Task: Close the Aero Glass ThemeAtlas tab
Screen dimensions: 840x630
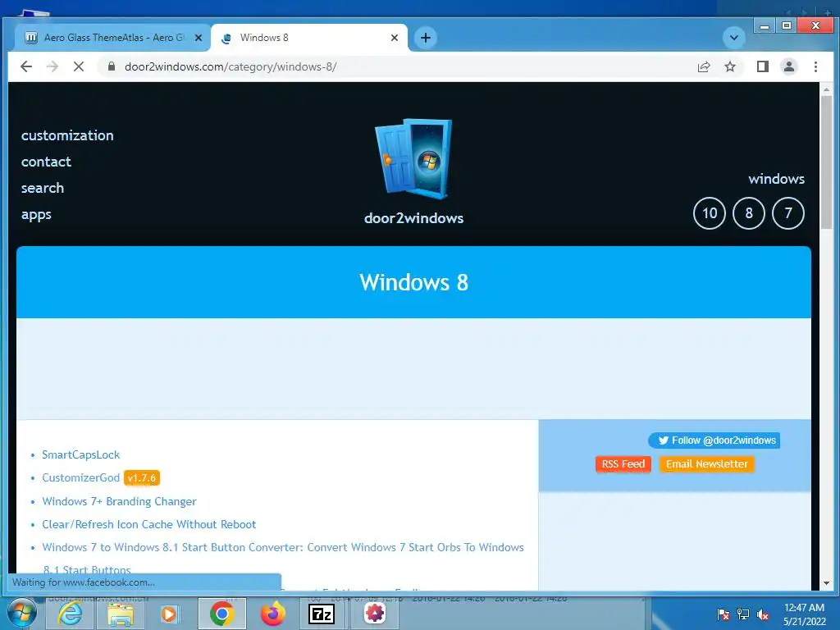Action: pyautogui.click(x=199, y=38)
